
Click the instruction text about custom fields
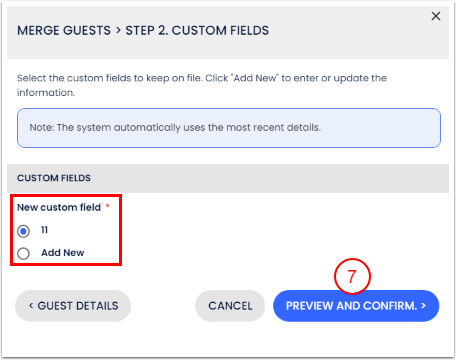tap(202, 85)
